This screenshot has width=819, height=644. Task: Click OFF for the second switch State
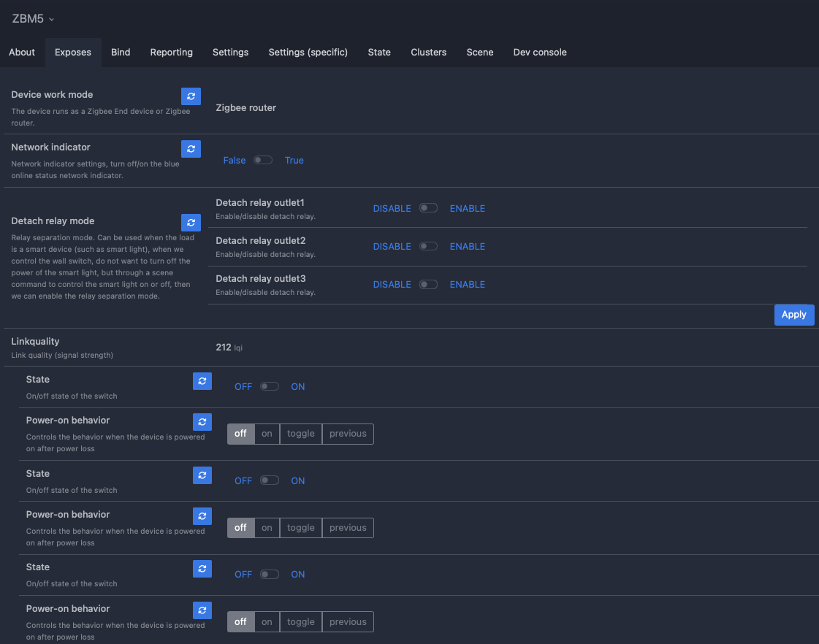pos(243,480)
